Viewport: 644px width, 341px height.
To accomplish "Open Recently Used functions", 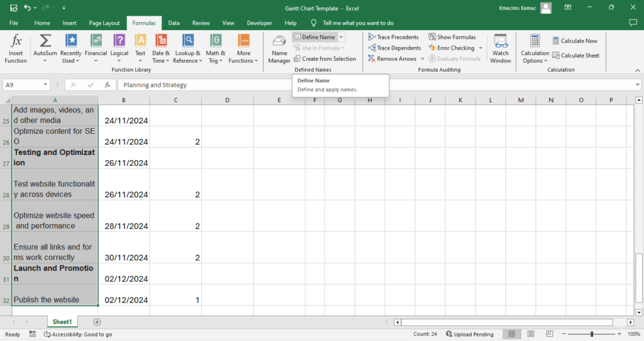I will tap(70, 49).
